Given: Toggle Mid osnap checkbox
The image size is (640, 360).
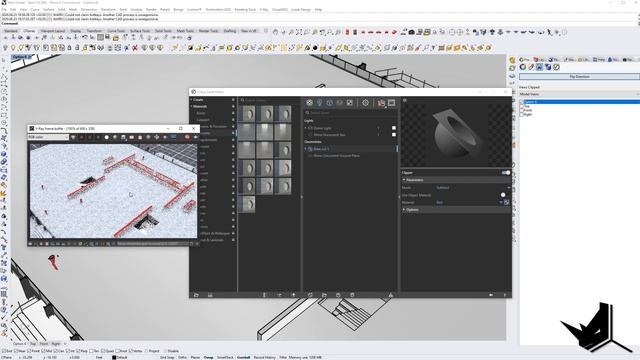Looking at the screenshot, I should pos(44,351).
